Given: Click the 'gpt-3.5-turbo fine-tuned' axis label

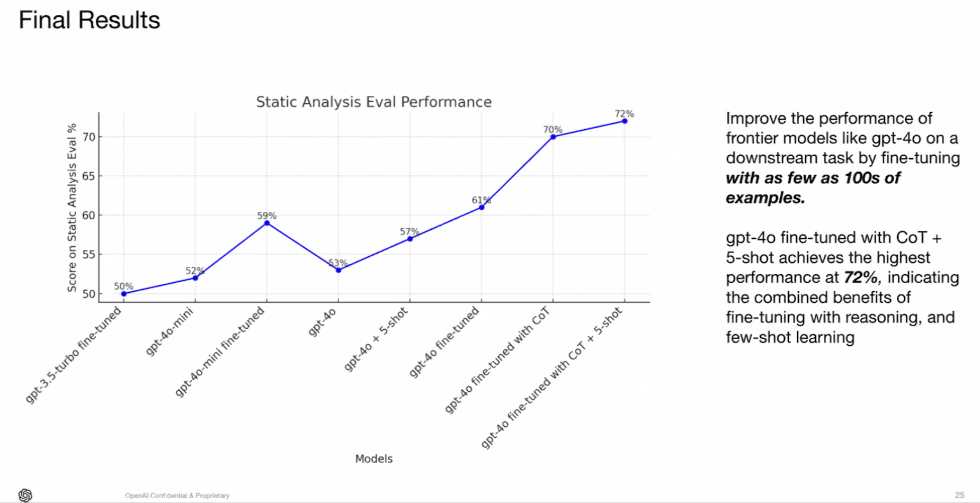Looking at the screenshot, I should [74, 355].
